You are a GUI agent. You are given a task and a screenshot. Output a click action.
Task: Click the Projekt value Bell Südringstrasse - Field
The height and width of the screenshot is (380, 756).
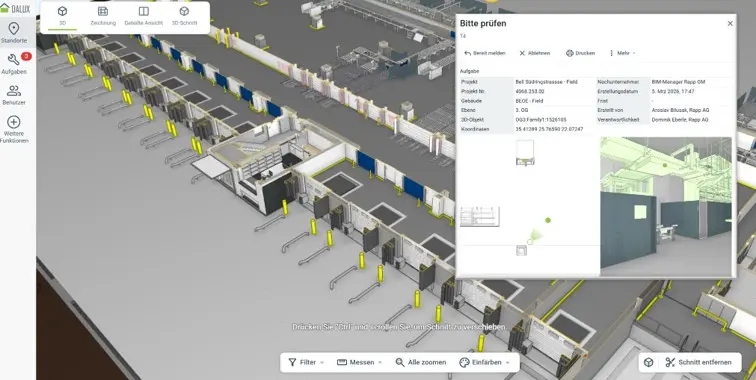546,82
